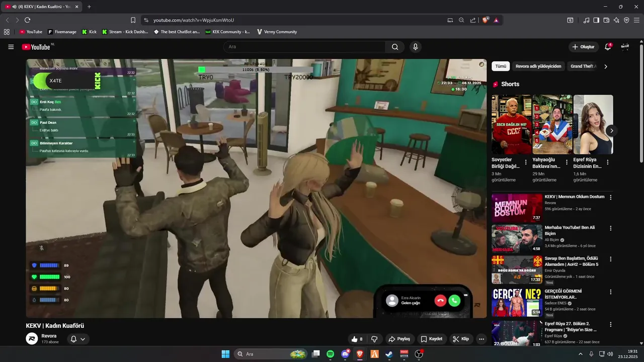Open options menu for Yahyaoğlu Baklava short
This screenshot has height=362, width=644.
(567, 162)
